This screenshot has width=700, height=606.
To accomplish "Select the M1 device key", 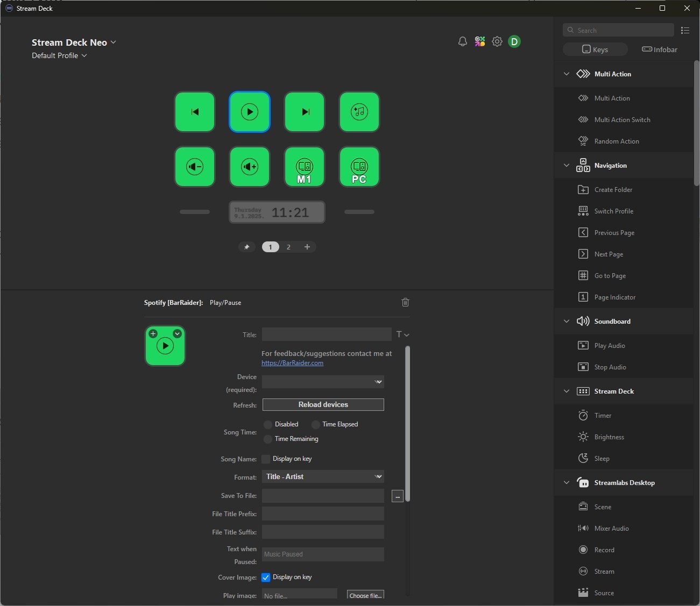I will tap(305, 167).
